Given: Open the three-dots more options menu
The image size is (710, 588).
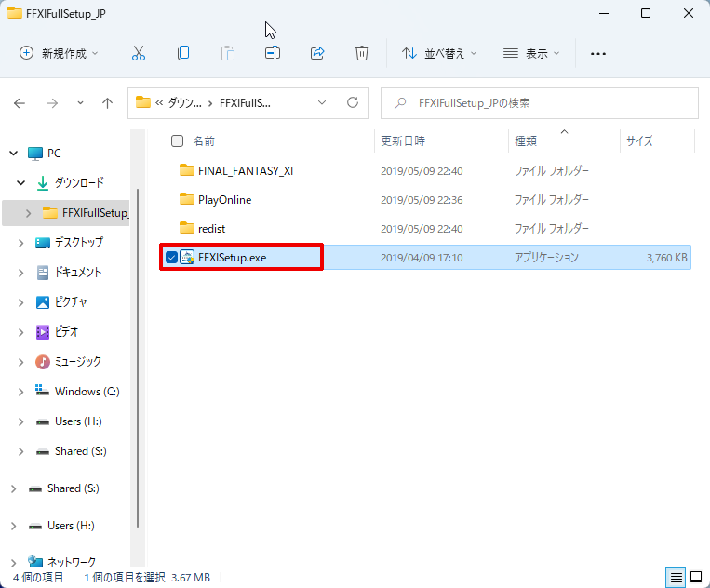Looking at the screenshot, I should pos(597,54).
